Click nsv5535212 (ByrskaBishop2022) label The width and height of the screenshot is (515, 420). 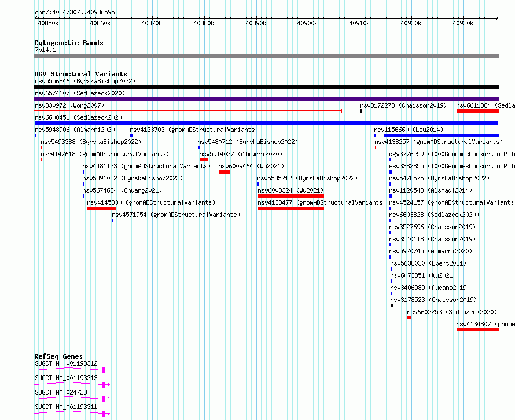[x=307, y=178]
